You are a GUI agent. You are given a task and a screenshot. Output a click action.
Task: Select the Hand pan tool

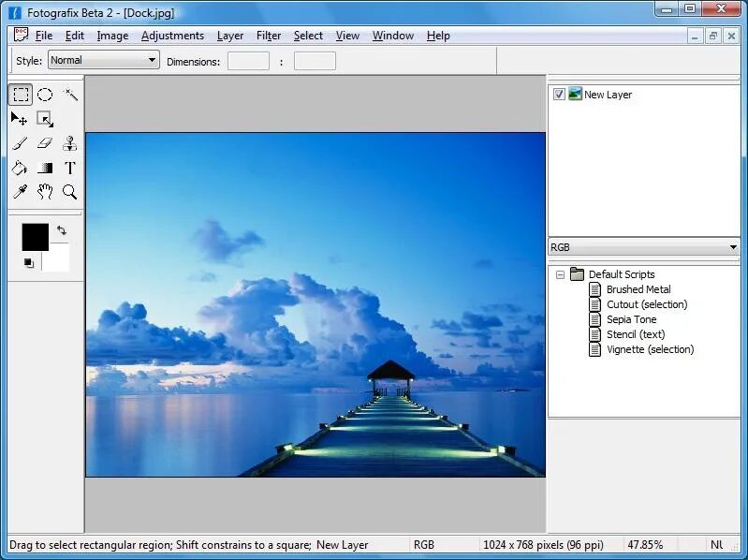point(45,192)
